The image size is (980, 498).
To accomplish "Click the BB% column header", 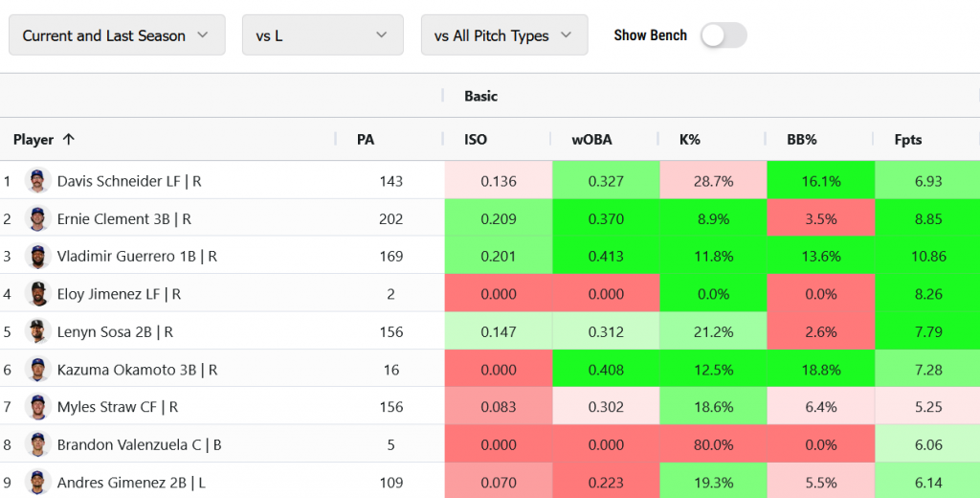I will tap(801, 140).
